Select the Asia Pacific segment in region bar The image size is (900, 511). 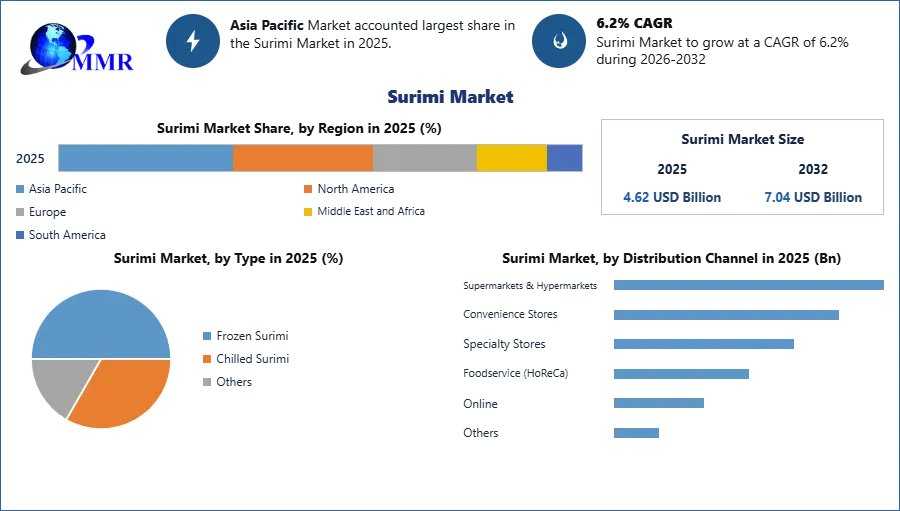[146, 158]
